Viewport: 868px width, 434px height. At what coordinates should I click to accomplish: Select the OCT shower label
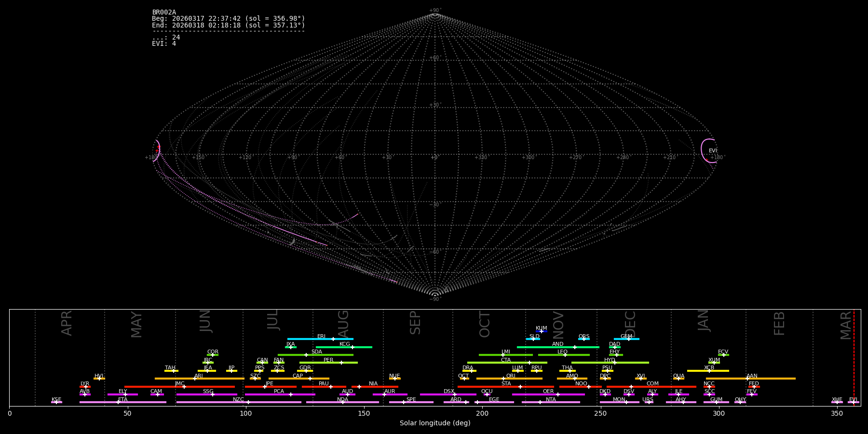tap(463, 376)
